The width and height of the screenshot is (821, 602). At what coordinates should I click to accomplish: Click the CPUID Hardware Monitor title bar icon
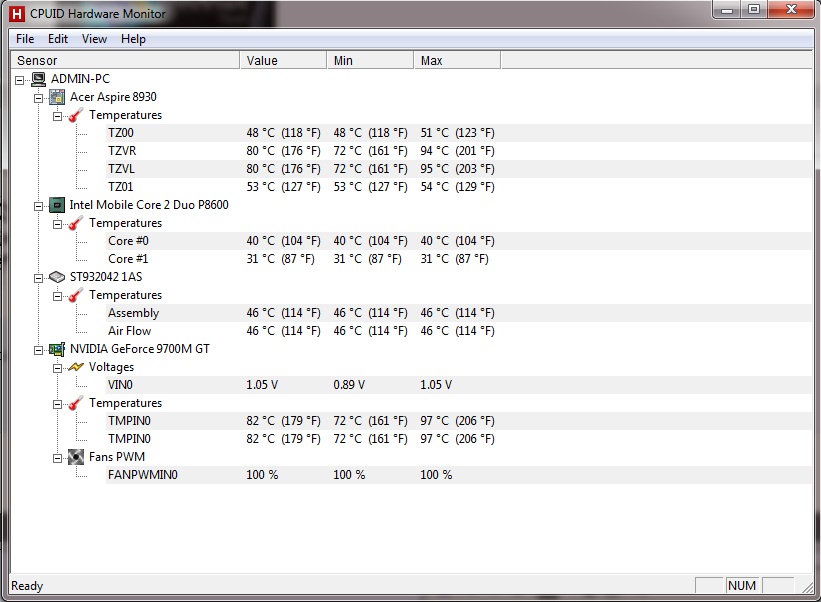[x=17, y=14]
